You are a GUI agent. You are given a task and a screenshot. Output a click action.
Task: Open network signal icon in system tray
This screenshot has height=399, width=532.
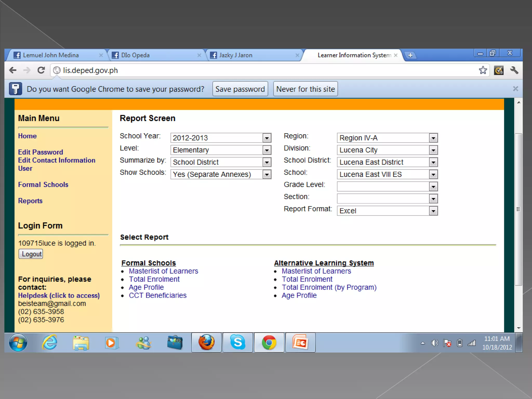coord(472,343)
